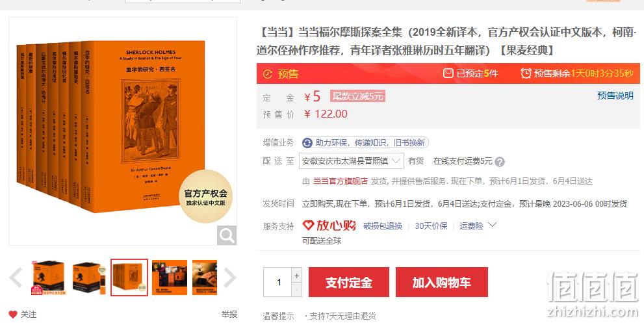The width and height of the screenshot is (644, 323).
Task: Open 当当官方旗舰店 store link
Action: pyautogui.click(x=340, y=181)
